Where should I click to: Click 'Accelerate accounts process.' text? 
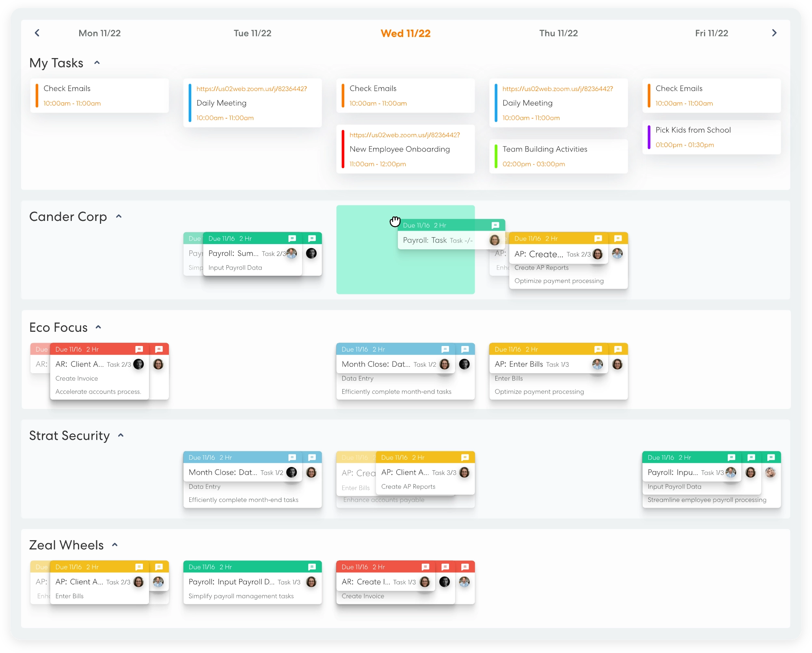tap(98, 392)
